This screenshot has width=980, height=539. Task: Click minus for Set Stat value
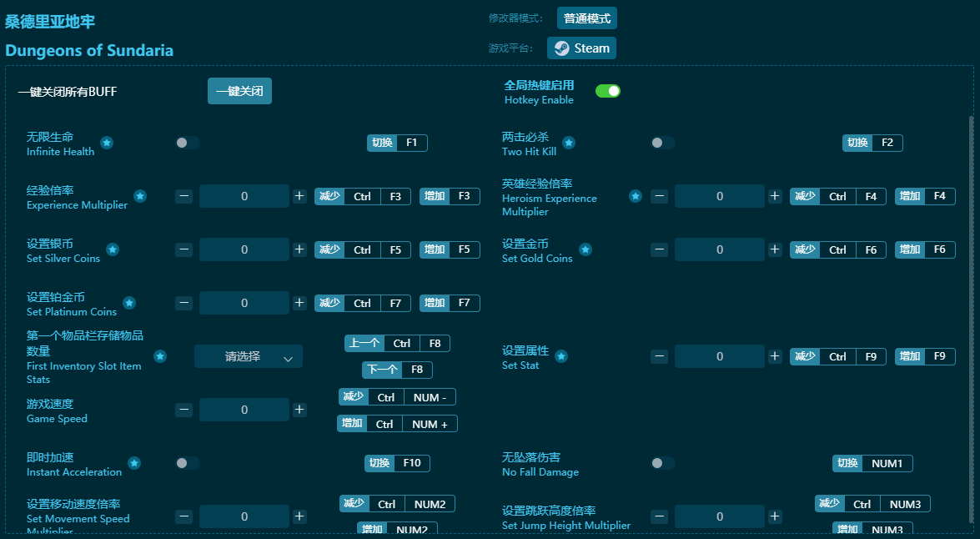tap(660, 356)
